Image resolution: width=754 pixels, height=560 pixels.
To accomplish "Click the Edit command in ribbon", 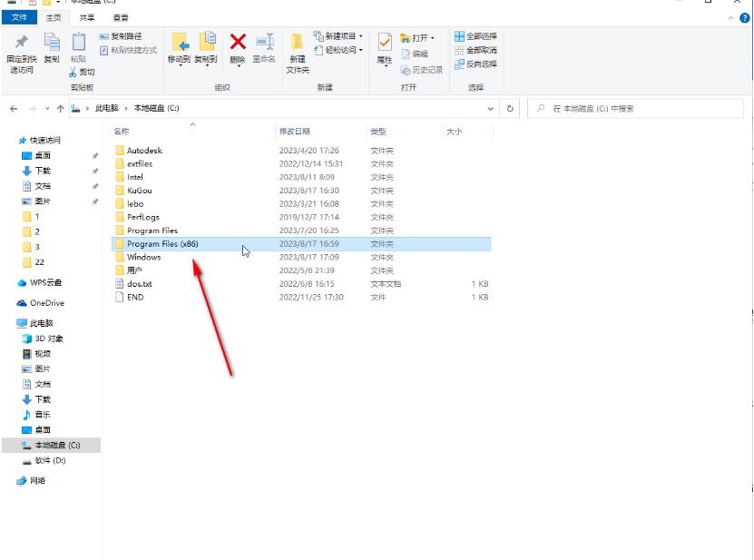I will pos(415,54).
